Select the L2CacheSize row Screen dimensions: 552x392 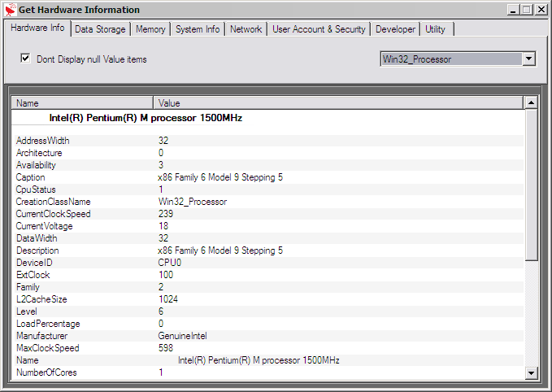(267, 299)
